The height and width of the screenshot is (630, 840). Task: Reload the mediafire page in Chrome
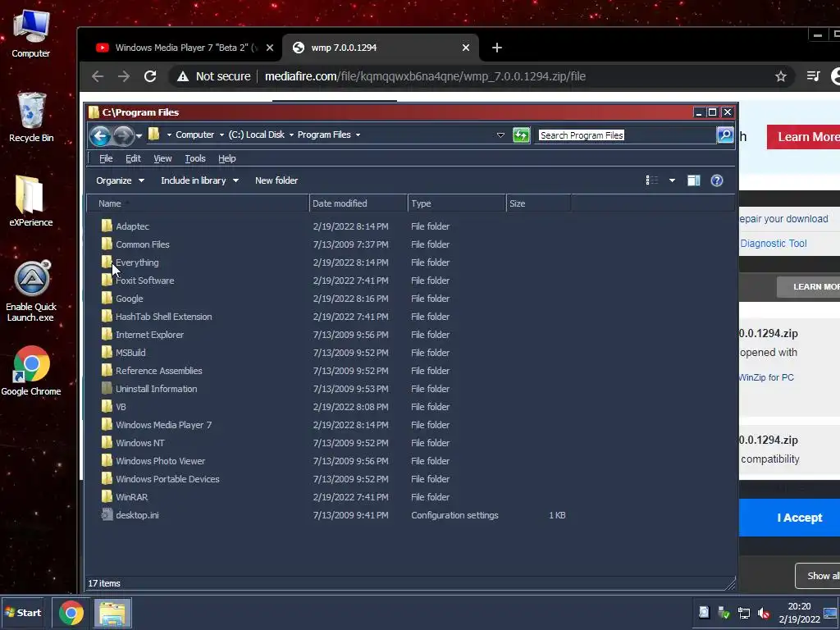[150, 76]
